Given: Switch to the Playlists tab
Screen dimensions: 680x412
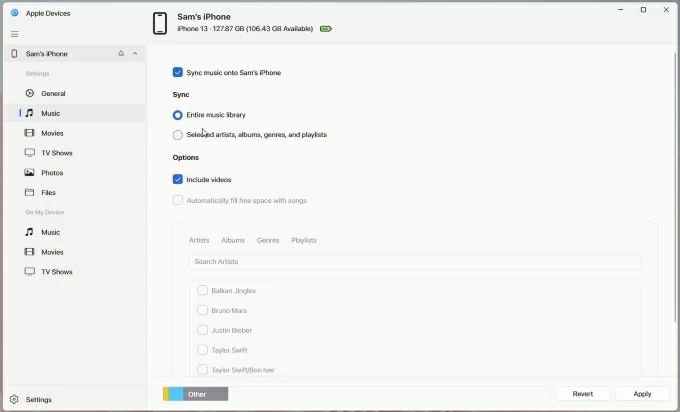Looking at the screenshot, I should point(304,241).
